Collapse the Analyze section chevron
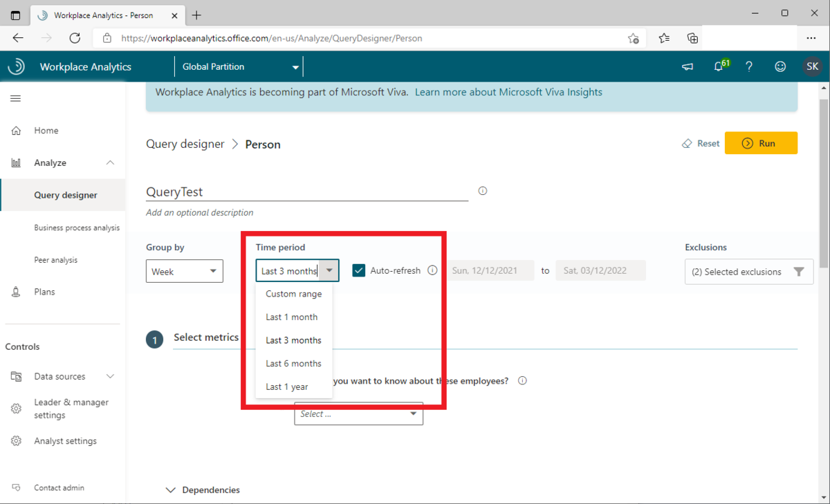 (x=111, y=162)
